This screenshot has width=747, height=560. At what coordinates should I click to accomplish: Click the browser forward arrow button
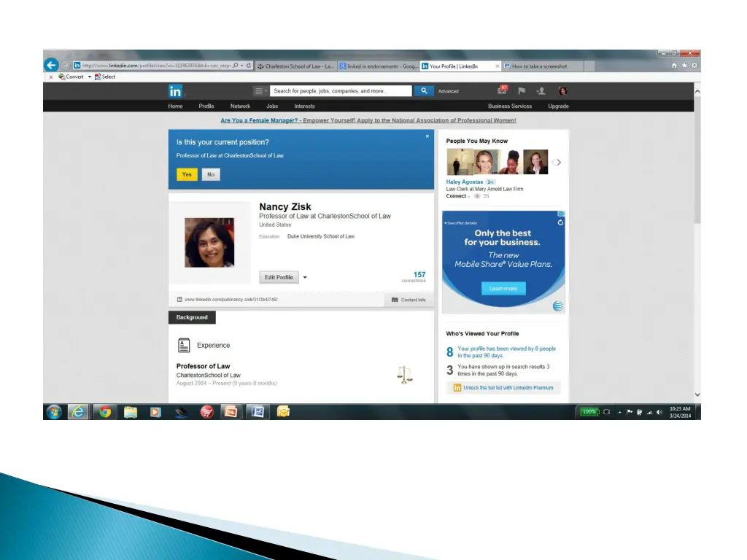pyautogui.click(x=65, y=65)
